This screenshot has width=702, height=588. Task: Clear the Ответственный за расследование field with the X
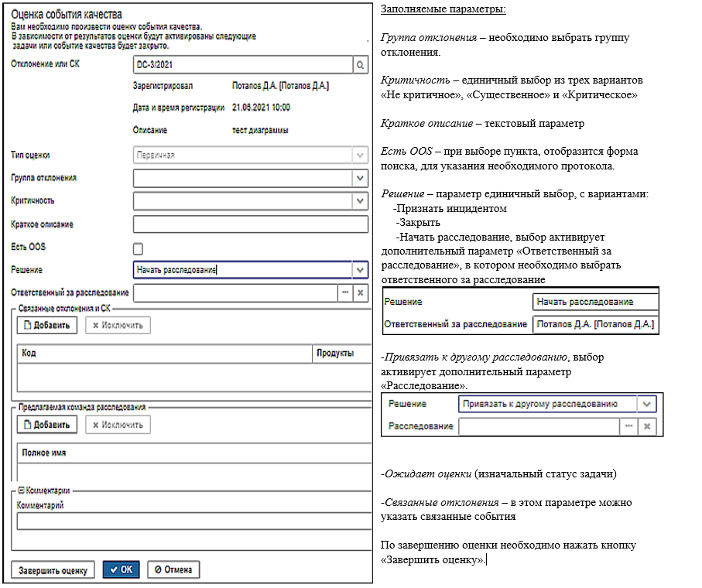point(361,292)
